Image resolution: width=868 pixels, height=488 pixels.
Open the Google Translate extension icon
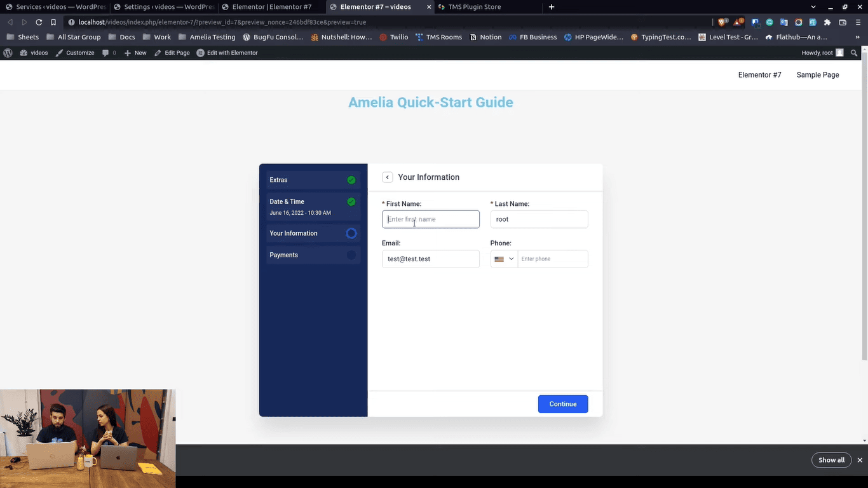coord(784,22)
